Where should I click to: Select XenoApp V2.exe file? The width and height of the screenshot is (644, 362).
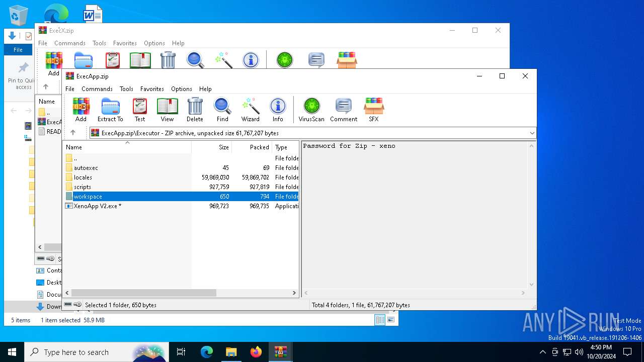coord(181,206)
